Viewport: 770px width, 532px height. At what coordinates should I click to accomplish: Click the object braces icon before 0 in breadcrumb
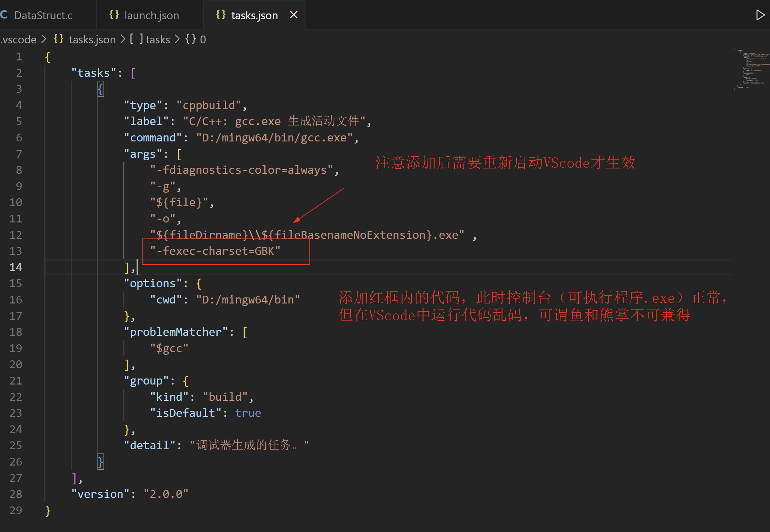tap(190, 39)
